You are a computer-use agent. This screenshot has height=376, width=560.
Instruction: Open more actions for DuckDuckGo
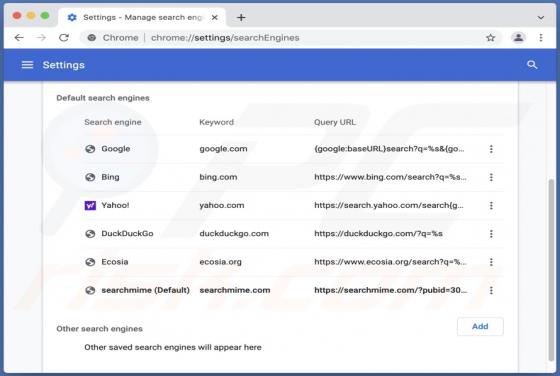pos(491,234)
